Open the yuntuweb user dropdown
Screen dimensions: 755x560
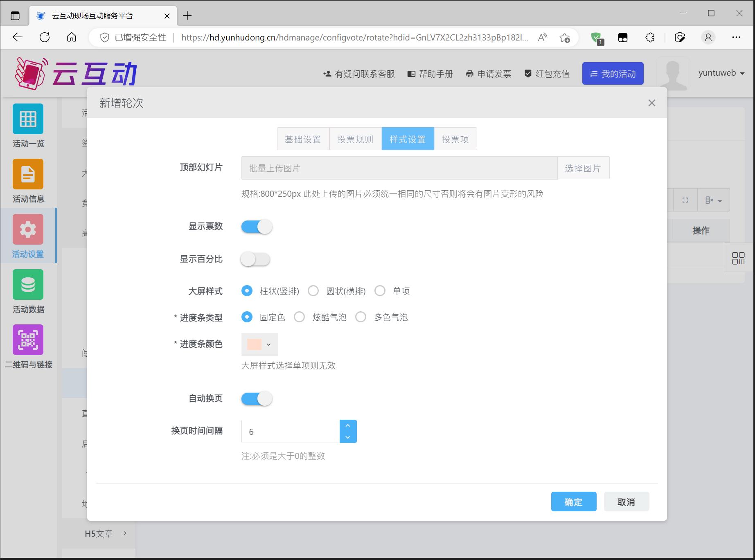(721, 73)
